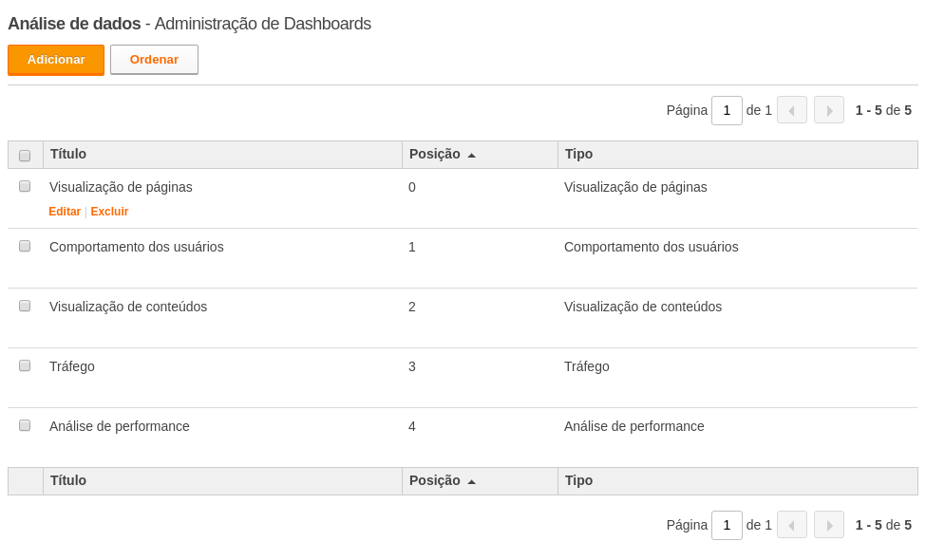Tick the Análise de performance checkbox

click(x=25, y=425)
